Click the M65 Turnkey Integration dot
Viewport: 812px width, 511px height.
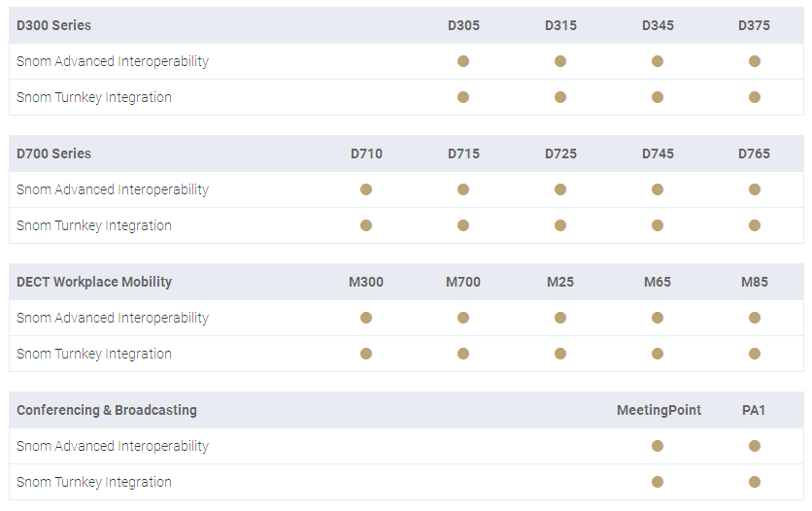(x=658, y=355)
